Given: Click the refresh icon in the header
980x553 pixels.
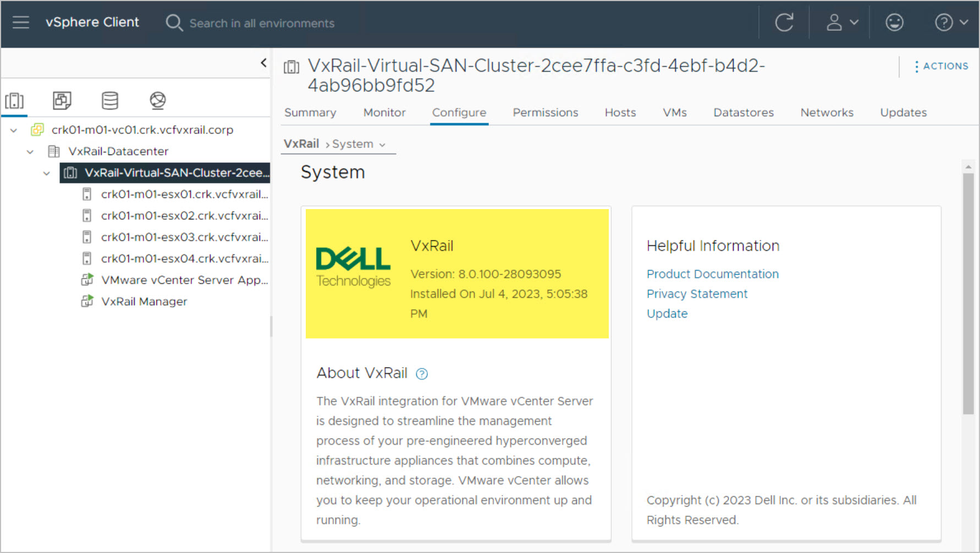Looking at the screenshot, I should (784, 23).
